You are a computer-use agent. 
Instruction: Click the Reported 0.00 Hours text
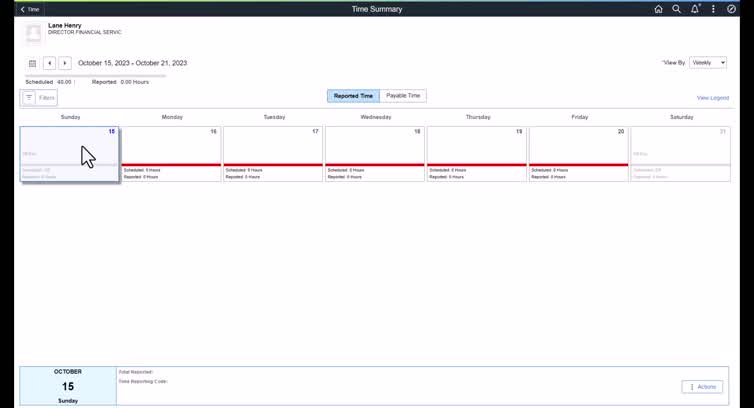(120, 82)
